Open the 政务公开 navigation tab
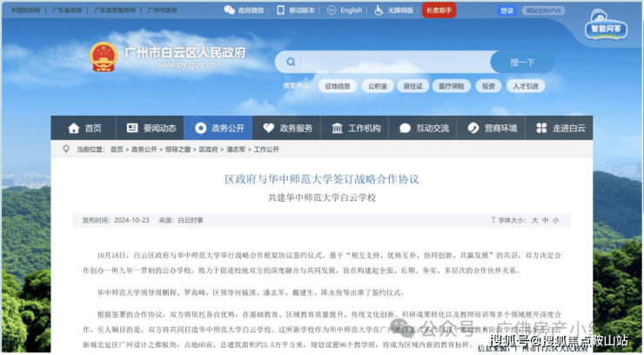Image resolution: width=644 pixels, height=355 pixels. (218, 128)
